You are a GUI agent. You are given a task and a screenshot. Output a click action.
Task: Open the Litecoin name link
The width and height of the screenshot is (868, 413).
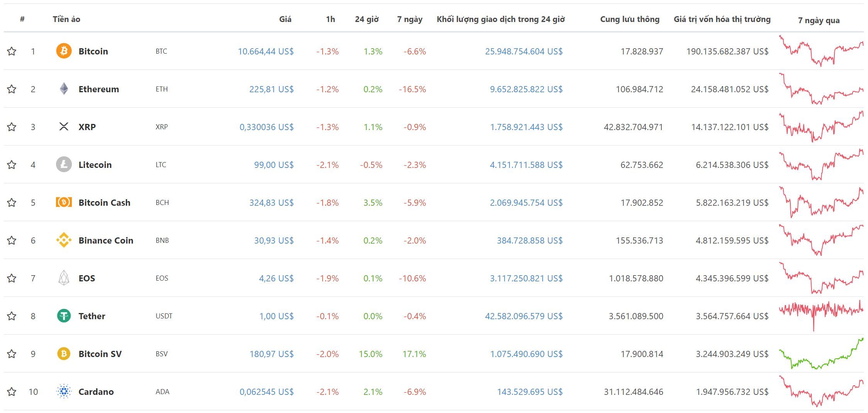point(95,164)
